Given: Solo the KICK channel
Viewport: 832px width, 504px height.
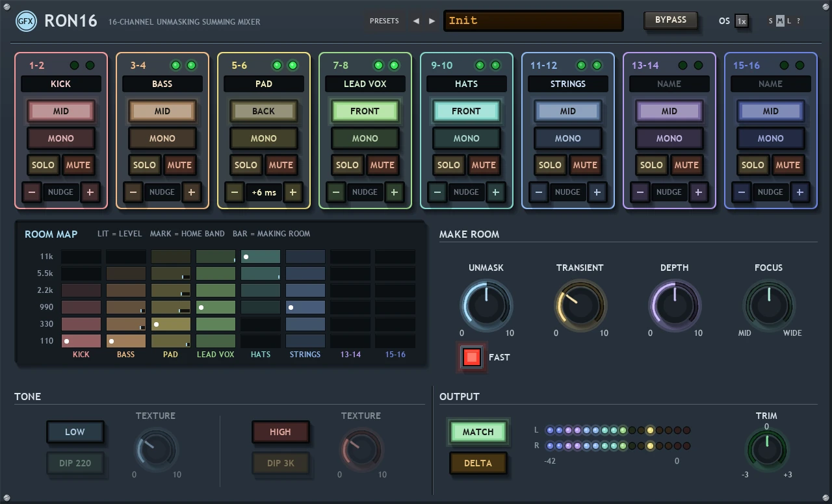Looking at the screenshot, I should click(x=43, y=165).
